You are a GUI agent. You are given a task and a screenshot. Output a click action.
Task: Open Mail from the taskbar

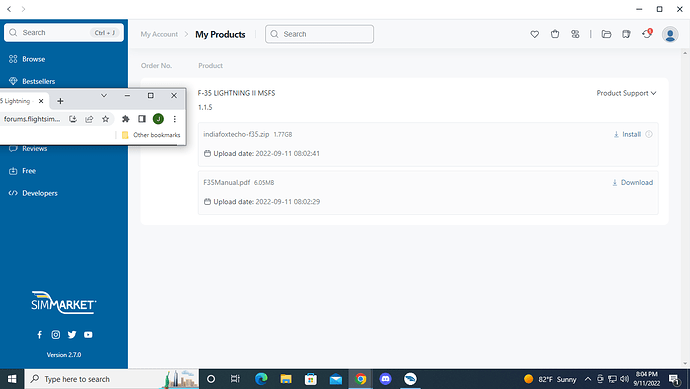pyautogui.click(x=336, y=379)
